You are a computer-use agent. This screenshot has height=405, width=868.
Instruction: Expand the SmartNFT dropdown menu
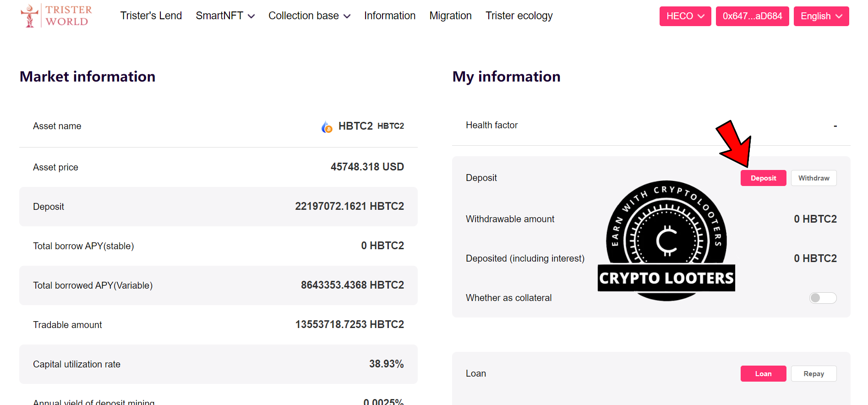225,16
